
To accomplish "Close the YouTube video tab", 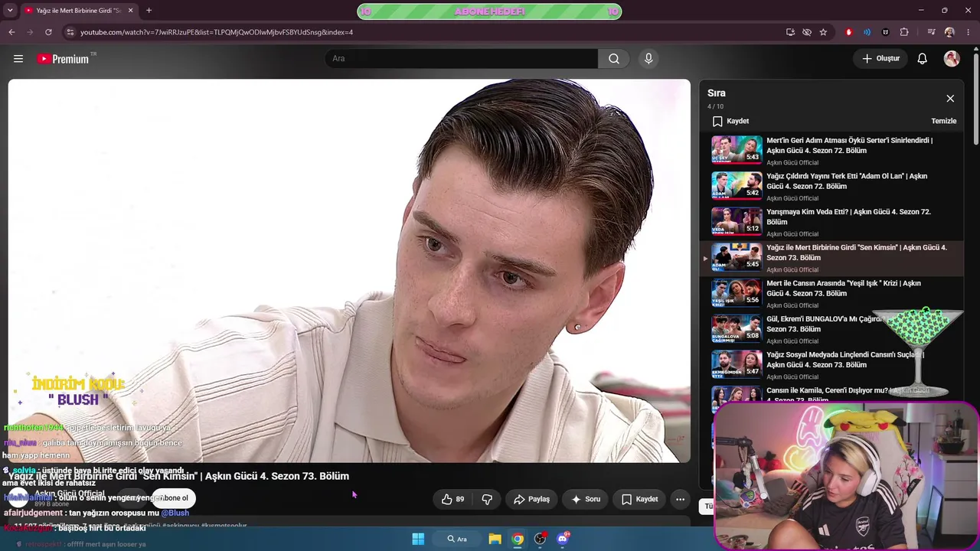I will click(x=130, y=11).
